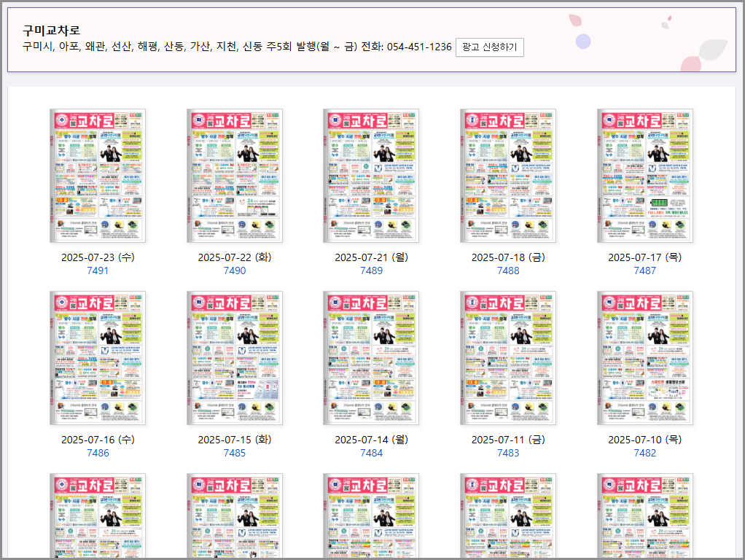The width and height of the screenshot is (745, 560).
Task: Click issue number link 7491
Action: 98,271
